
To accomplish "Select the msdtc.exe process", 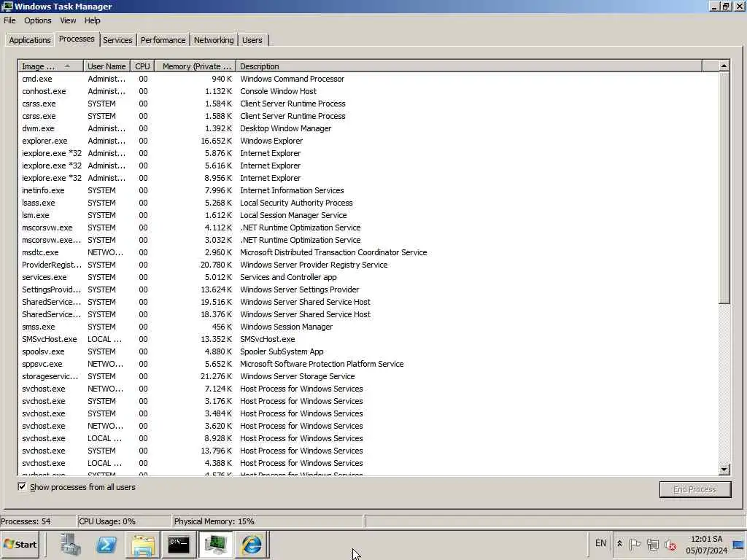I will point(368,252).
